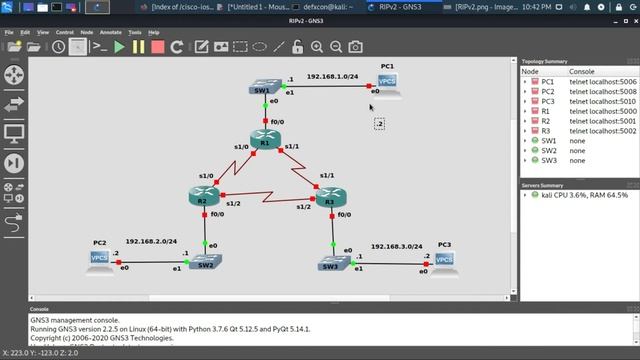Switch to defxcon@kali terminal in taskbar
The width and height of the screenshot is (640, 360).
tap(323, 7)
